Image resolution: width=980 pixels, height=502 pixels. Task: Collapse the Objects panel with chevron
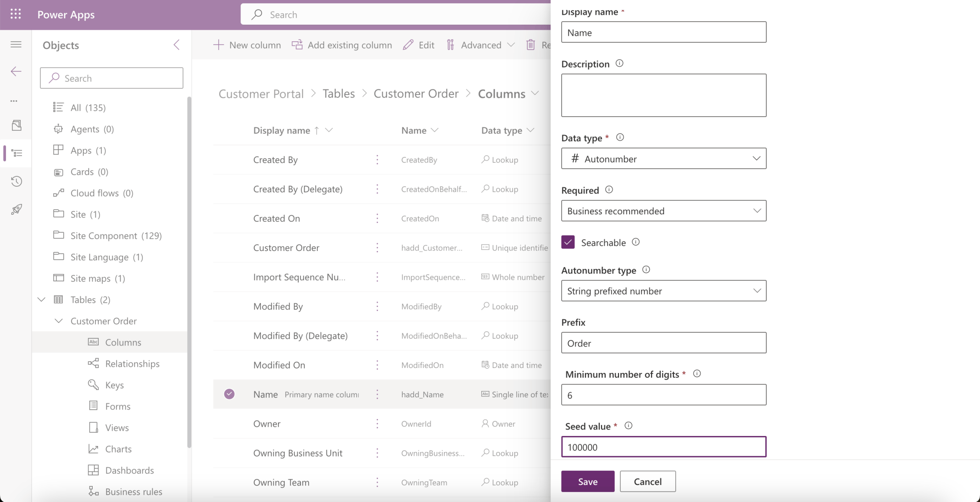click(177, 45)
